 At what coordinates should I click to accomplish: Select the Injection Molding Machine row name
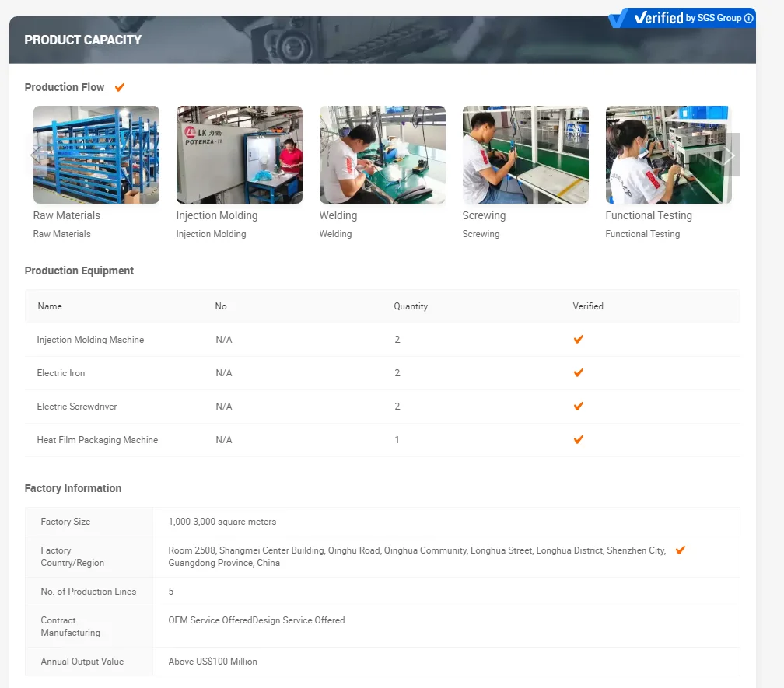point(90,340)
